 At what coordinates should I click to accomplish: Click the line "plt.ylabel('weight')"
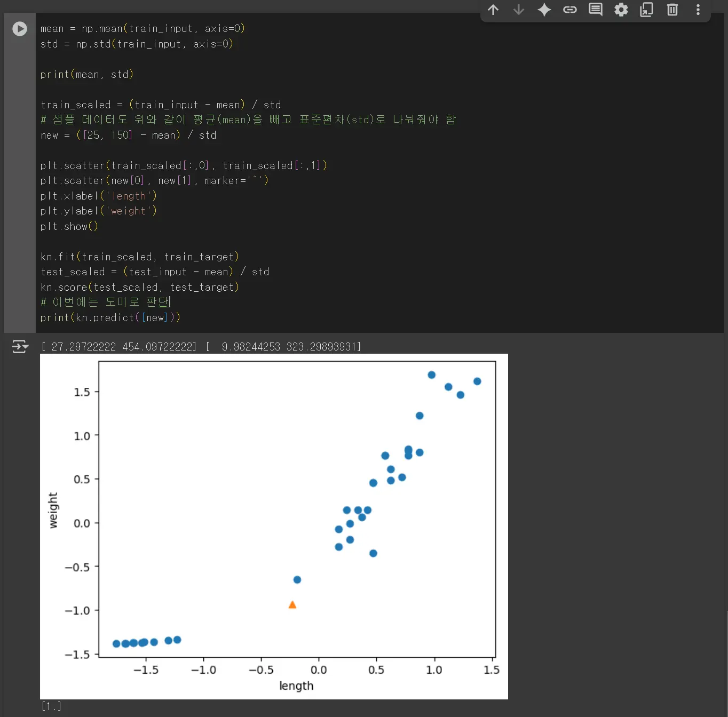click(98, 211)
